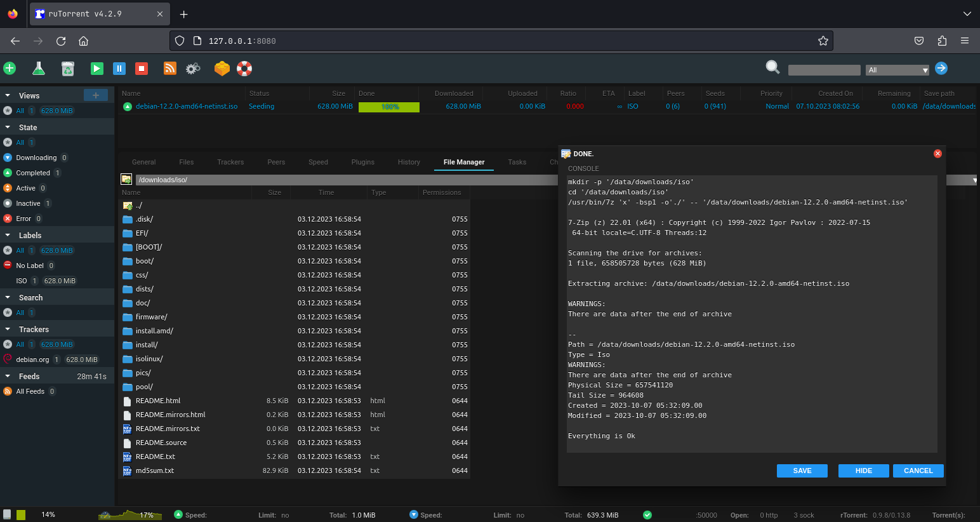Open Settings gear icon in toolbar

(193, 69)
